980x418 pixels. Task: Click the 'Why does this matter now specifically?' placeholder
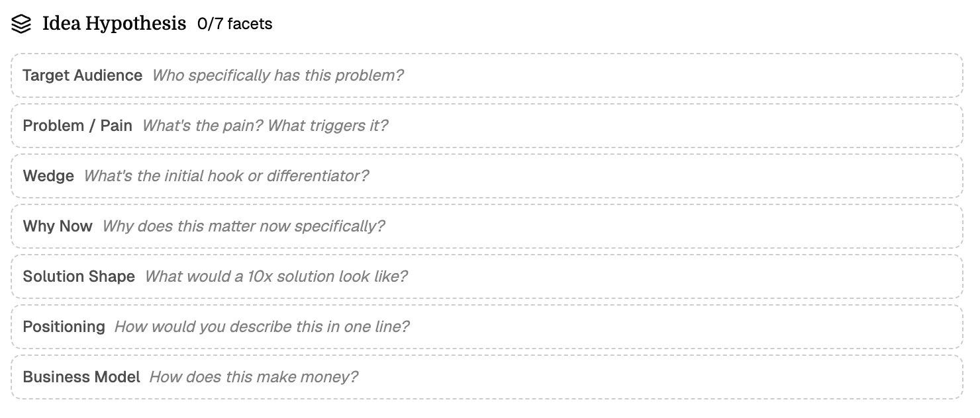click(x=244, y=226)
